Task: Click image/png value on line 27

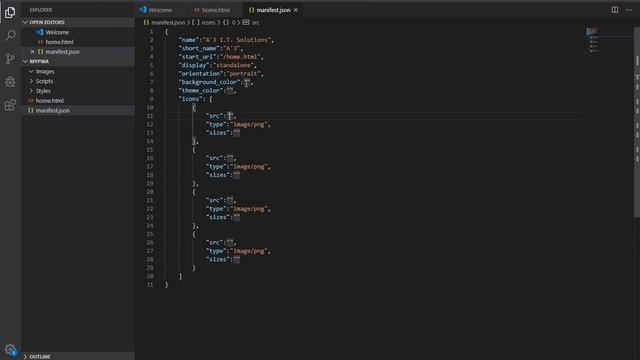Action: 250,251
